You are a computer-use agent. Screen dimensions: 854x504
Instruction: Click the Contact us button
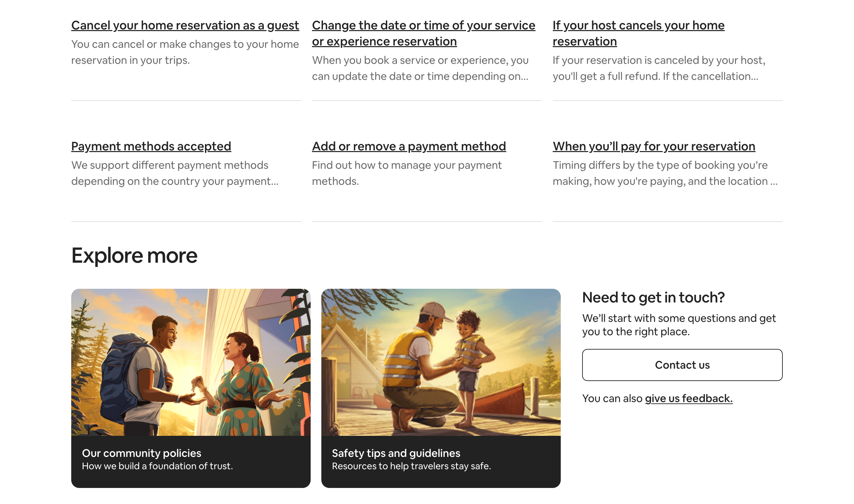[x=682, y=365]
